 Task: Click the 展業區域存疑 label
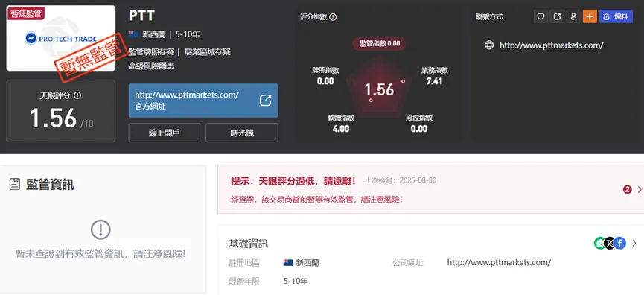pos(208,51)
